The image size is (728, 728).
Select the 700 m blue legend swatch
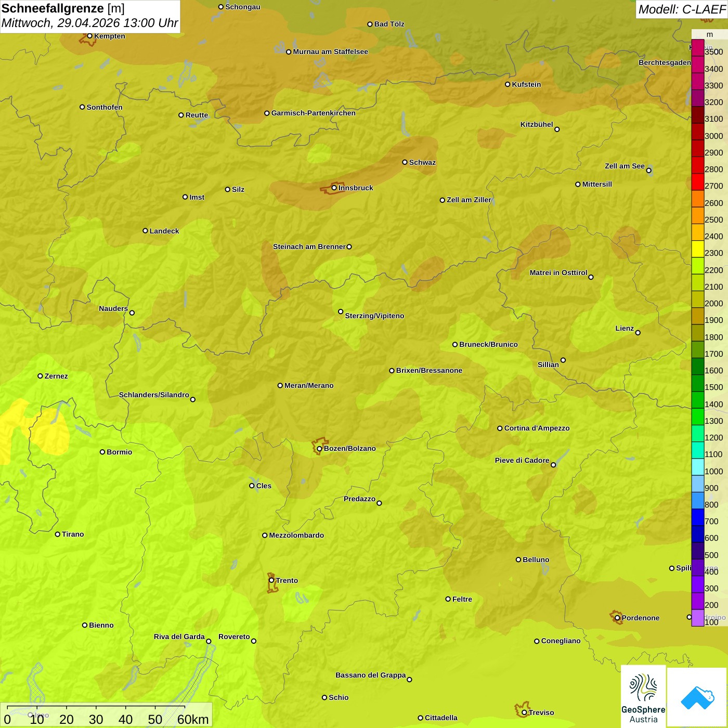tap(698, 517)
